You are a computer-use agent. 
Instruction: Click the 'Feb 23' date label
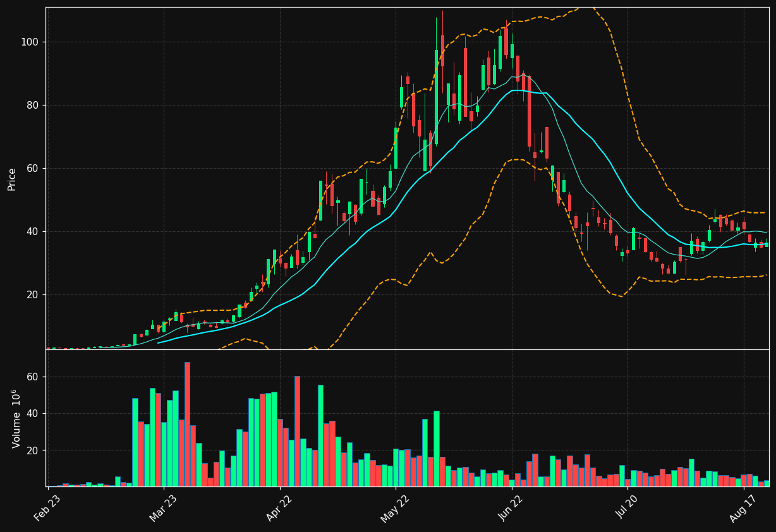48,507
